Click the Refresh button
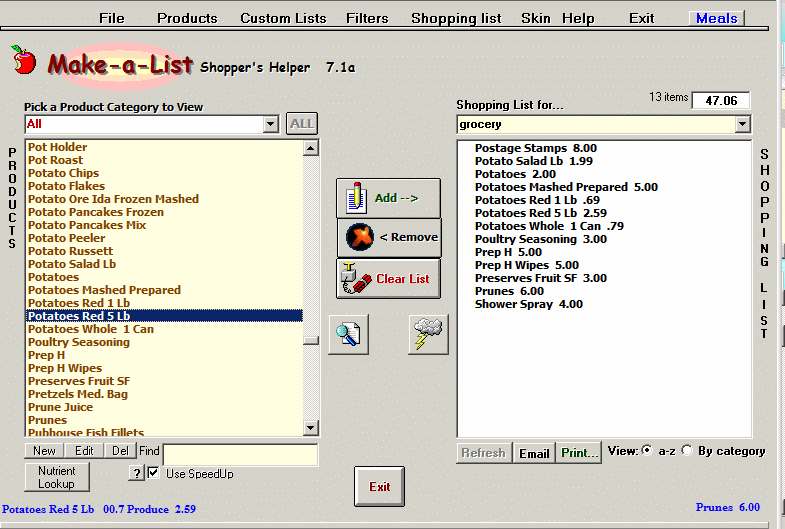This screenshot has height=529, width=785. point(484,453)
